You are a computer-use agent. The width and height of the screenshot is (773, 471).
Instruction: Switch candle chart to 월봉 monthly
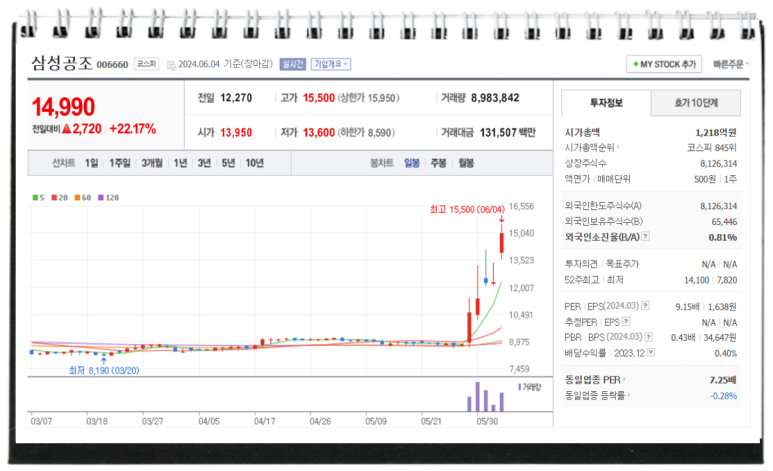pos(465,163)
